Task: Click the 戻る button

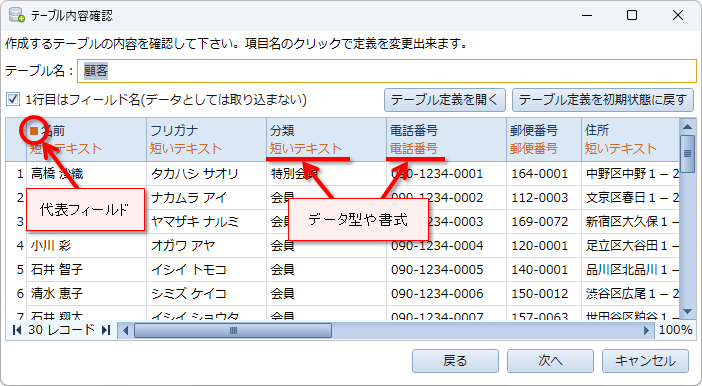Action: [x=455, y=360]
